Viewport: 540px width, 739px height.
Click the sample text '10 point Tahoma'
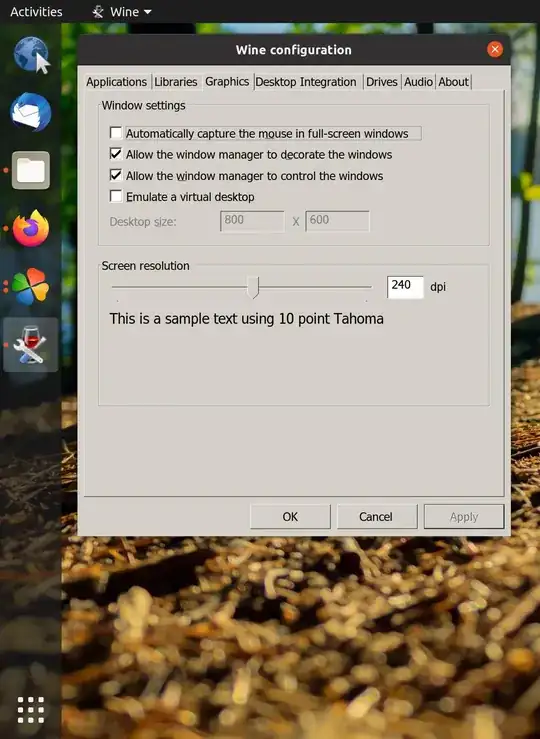pyautogui.click(x=331, y=319)
